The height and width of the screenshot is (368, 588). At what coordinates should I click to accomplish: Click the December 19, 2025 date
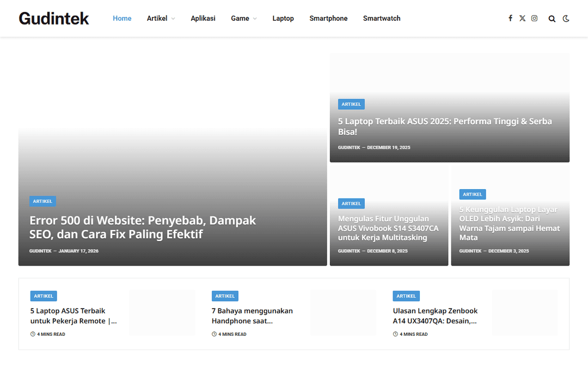coord(389,148)
